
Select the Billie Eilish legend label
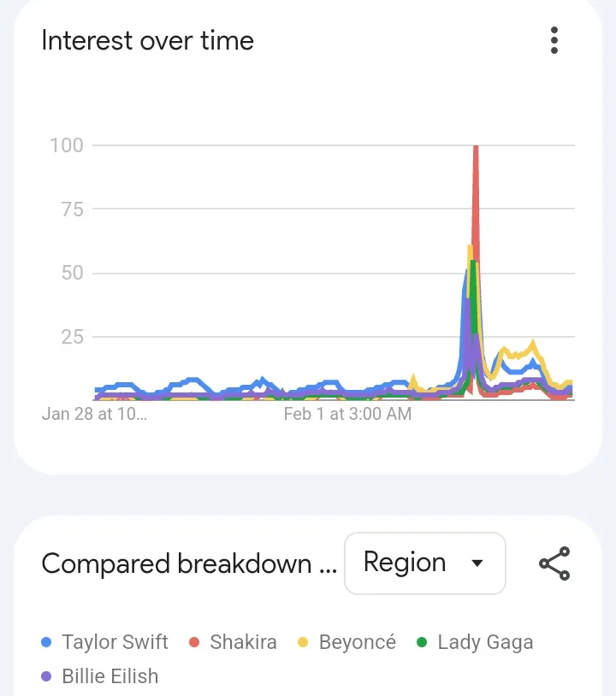pyautogui.click(x=110, y=676)
